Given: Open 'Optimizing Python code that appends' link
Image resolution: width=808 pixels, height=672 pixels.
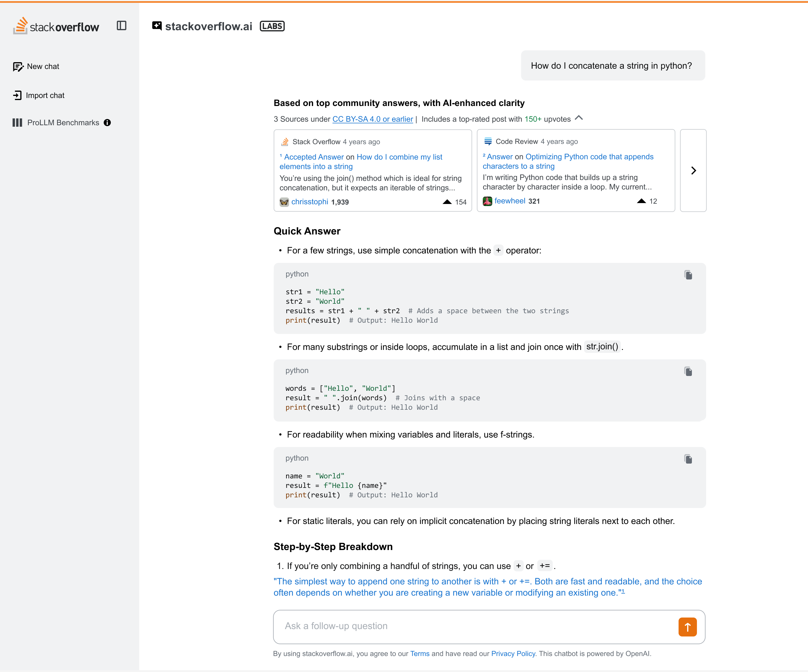Looking at the screenshot, I should coord(589,157).
